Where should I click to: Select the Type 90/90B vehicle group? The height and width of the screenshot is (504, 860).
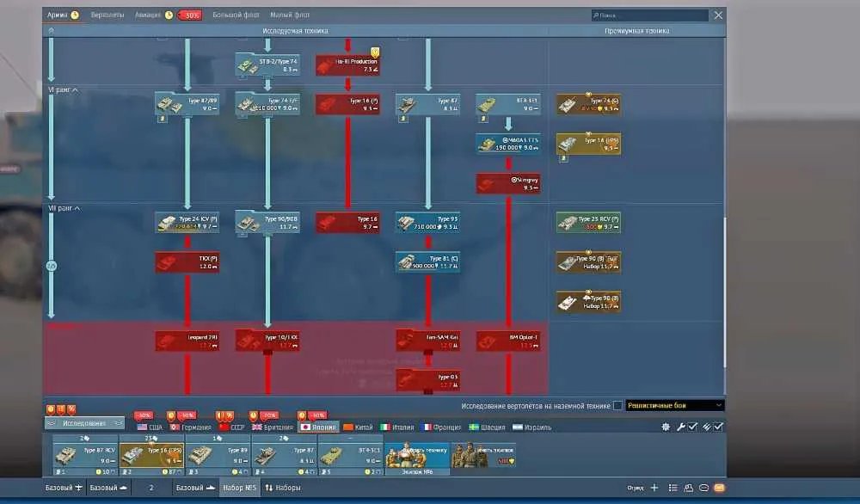pos(267,223)
